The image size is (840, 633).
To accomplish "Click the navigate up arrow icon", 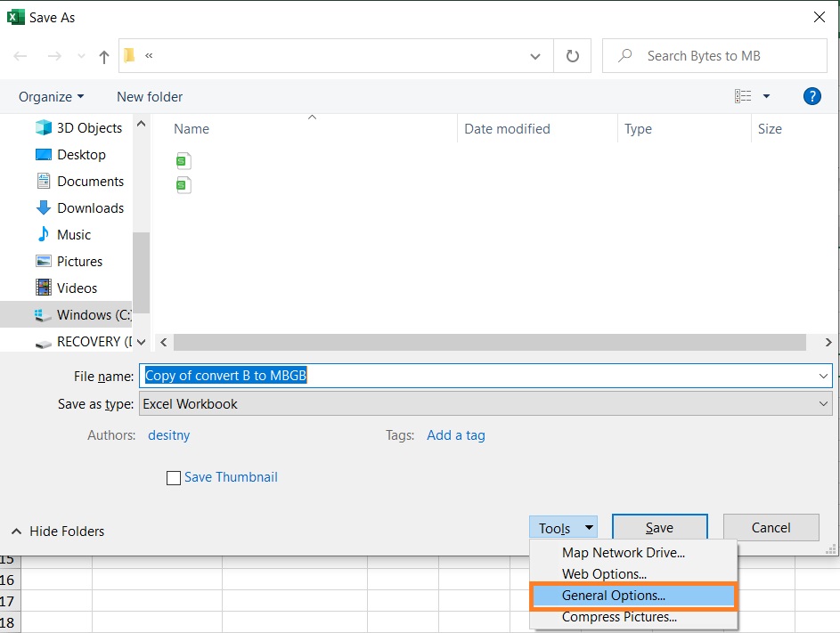I will click(x=103, y=55).
